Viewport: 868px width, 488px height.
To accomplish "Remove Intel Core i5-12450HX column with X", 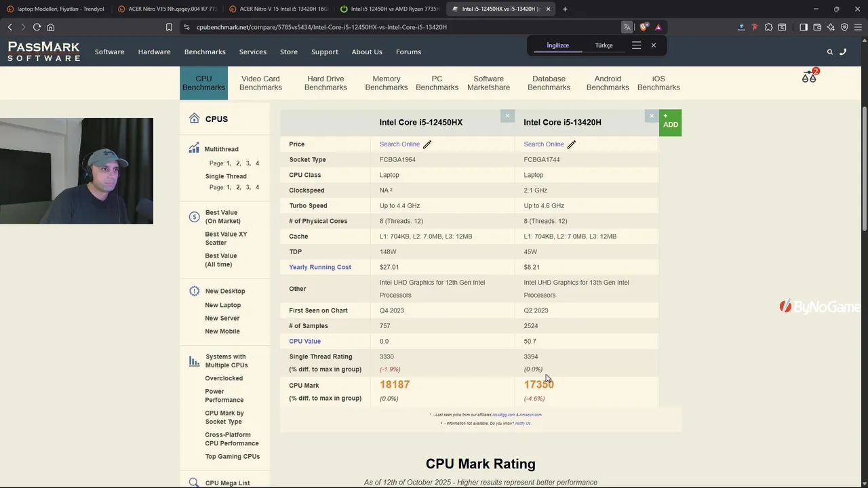I will pyautogui.click(x=507, y=116).
